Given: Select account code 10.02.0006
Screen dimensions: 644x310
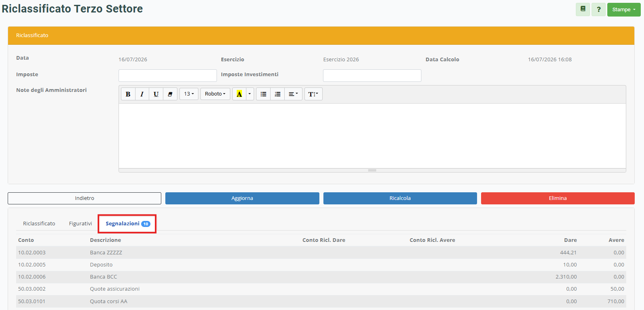Looking at the screenshot, I should pyautogui.click(x=32, y=277).
